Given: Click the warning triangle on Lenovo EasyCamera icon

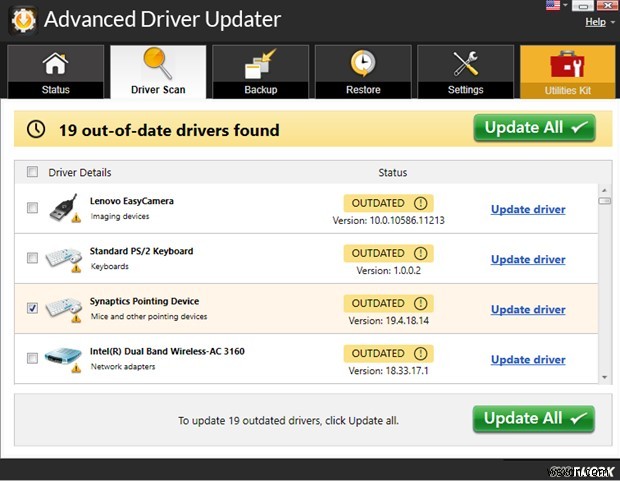Looking at the screenshot, I should tap(76, 218).
